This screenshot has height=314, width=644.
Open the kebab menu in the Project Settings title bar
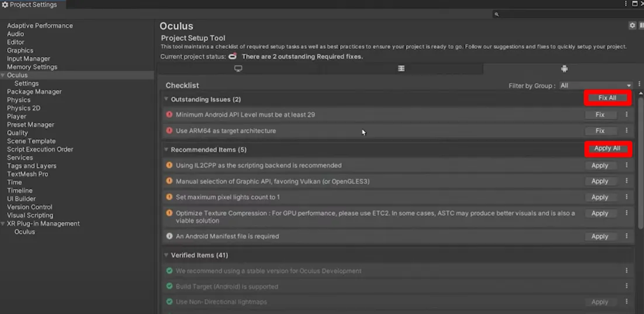pyautogui.click(x=626, y=4)
